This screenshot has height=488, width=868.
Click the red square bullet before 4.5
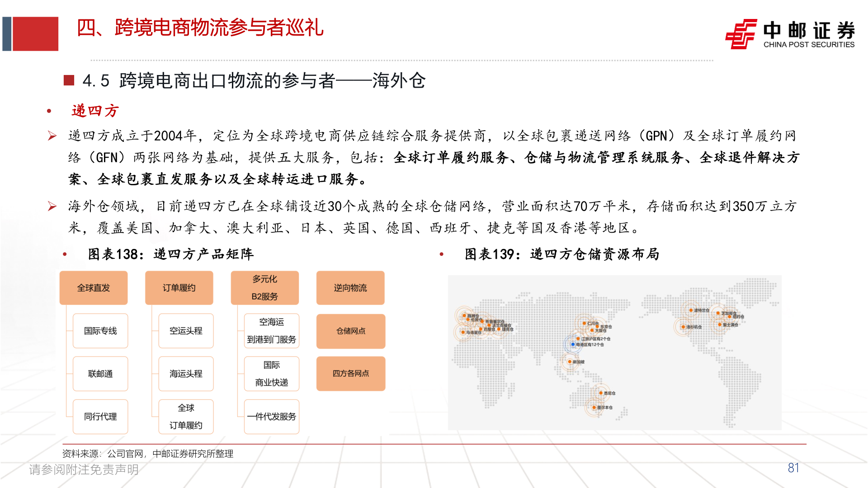(69, 80)
